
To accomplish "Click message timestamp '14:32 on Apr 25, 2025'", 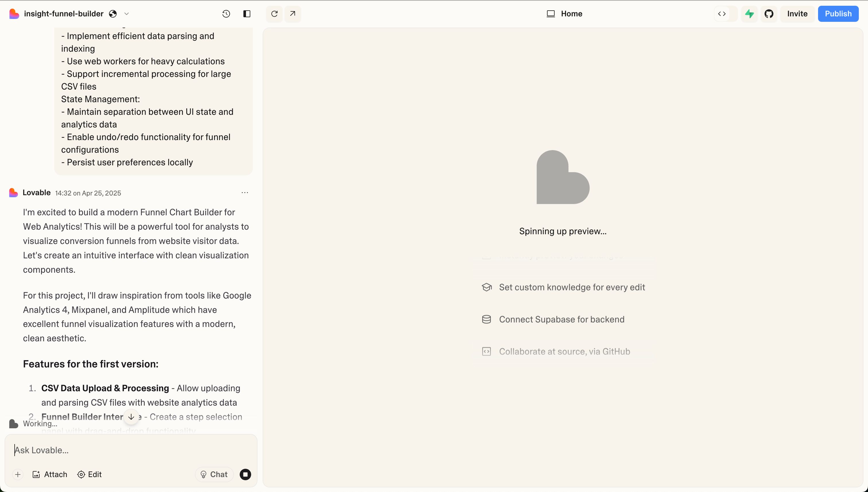I will tap(88, 193).
